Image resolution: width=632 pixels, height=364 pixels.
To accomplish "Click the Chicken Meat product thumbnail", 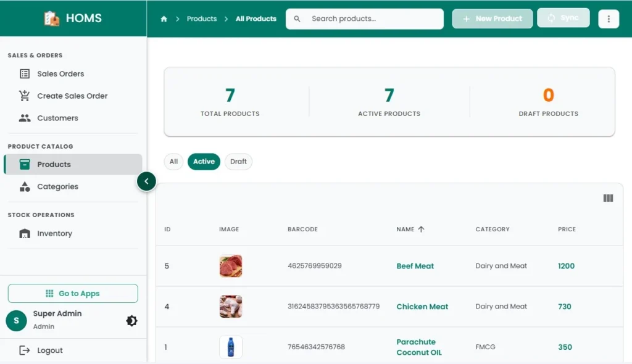I will (x=231, y=307).
